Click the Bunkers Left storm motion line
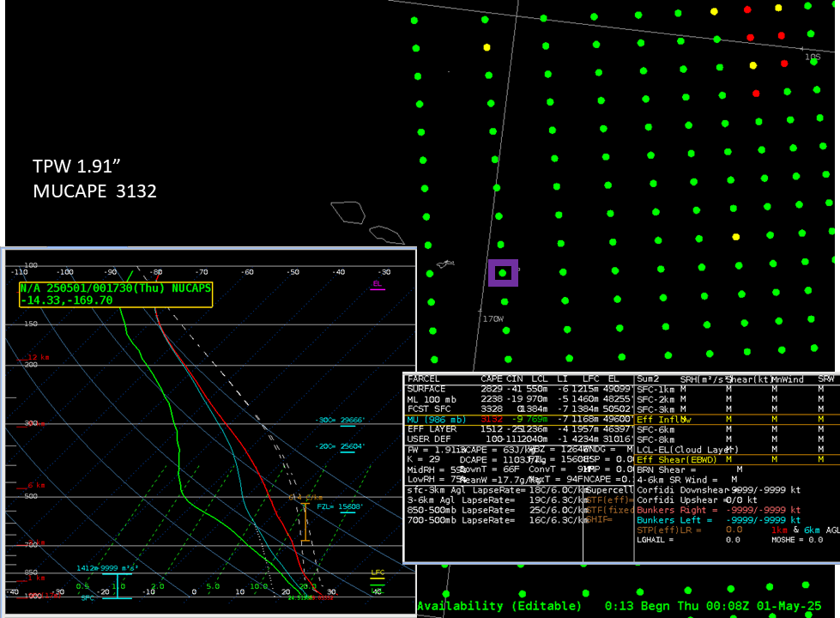The image size is (840, 618). [718, 520]
